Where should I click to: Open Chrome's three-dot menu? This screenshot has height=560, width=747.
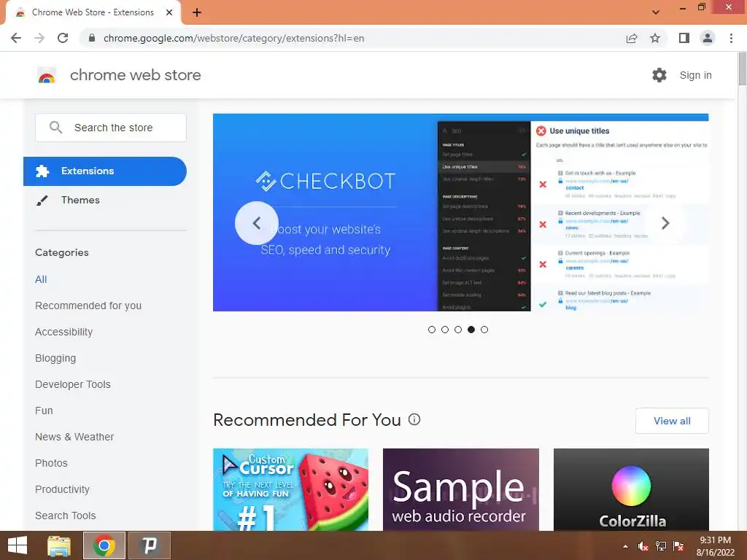[731, 38]
